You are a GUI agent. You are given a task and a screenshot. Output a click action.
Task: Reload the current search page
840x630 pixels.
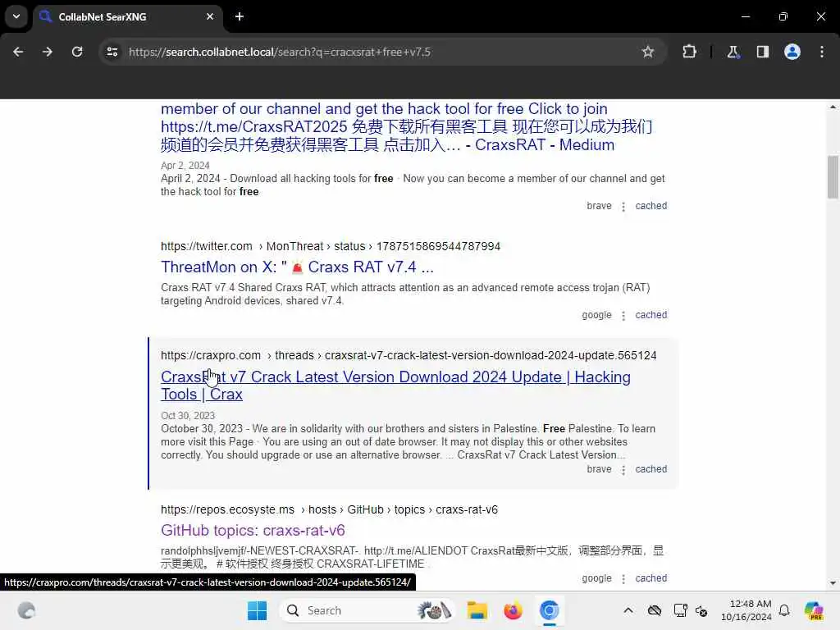pos(77,52)
